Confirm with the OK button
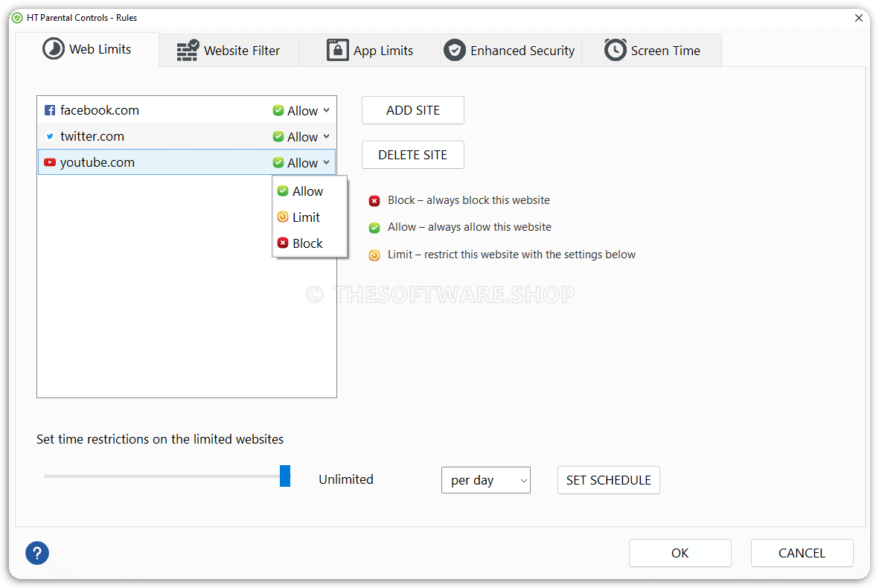This screenshot has width=879, height=588. tap(680, 553)
